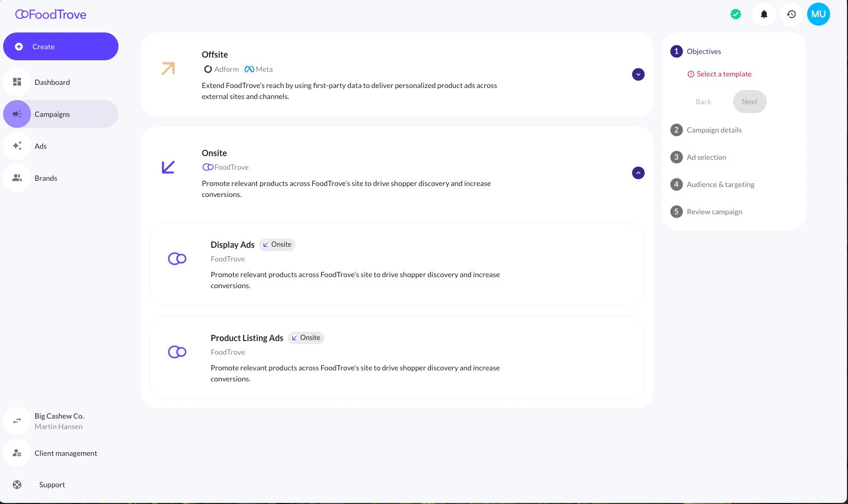The width and height of the screenshot is (848, 504).
Task: Click the Display Ads FoodTrove logo icon
Action: pyautogui.click(x=177, y=259)
